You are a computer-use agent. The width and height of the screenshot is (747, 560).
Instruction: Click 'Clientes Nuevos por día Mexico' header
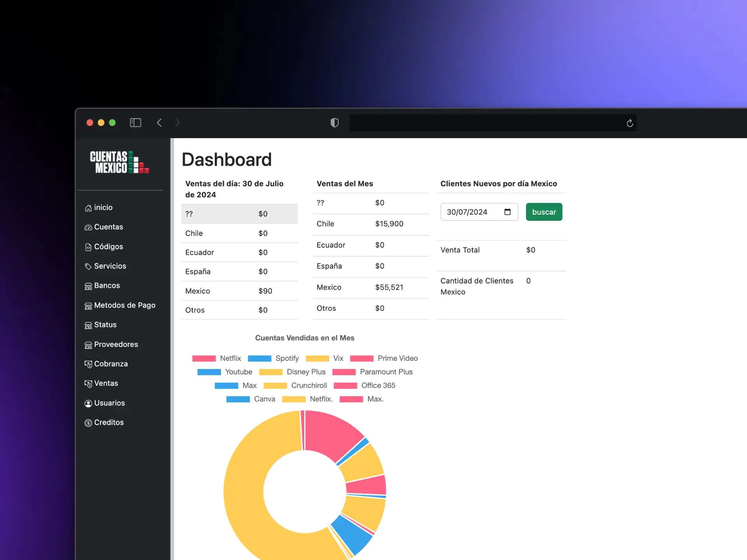tap(499, 184)
